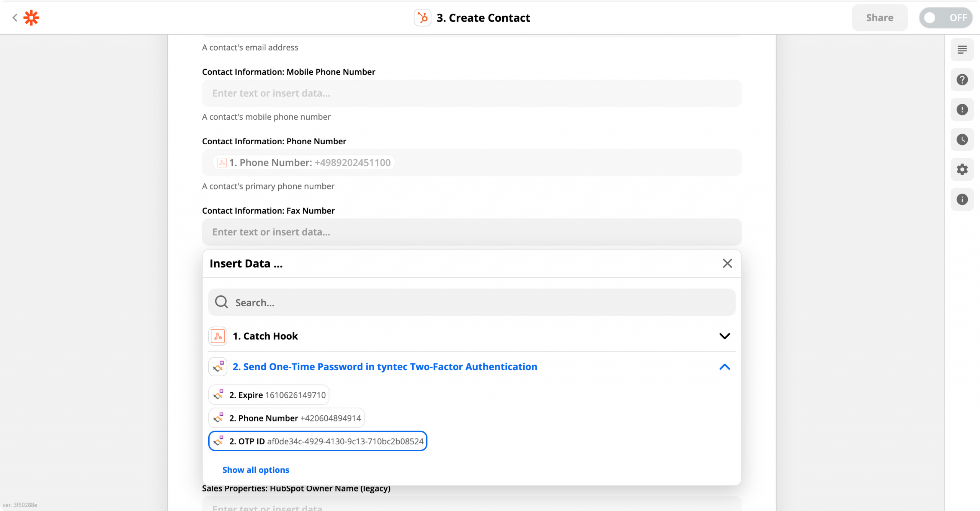Click the HubSpot icon next to Create Contact
This screenshot has width=980, height=511.
422,18
